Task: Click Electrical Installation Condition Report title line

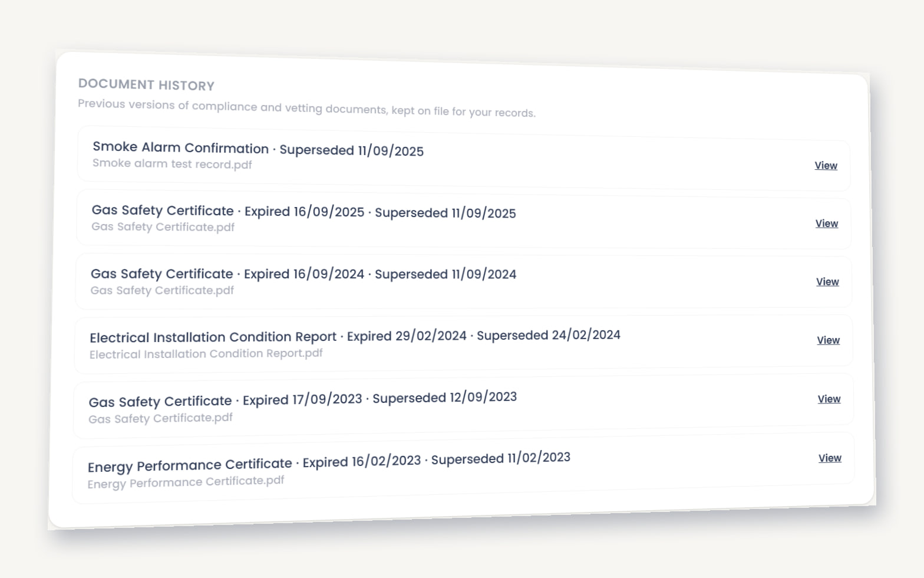Action: coord(355,336)
